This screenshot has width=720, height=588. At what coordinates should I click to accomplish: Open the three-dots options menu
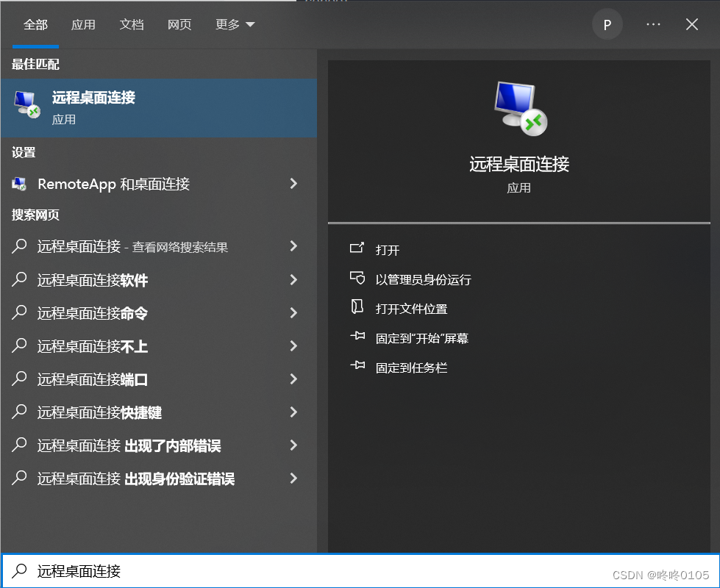(653, 24)
